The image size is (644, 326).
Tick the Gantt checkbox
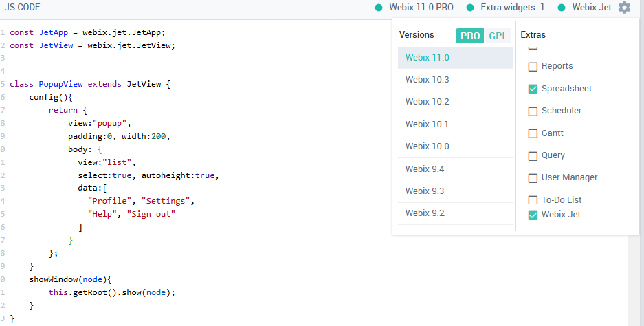tap(533, 133)
